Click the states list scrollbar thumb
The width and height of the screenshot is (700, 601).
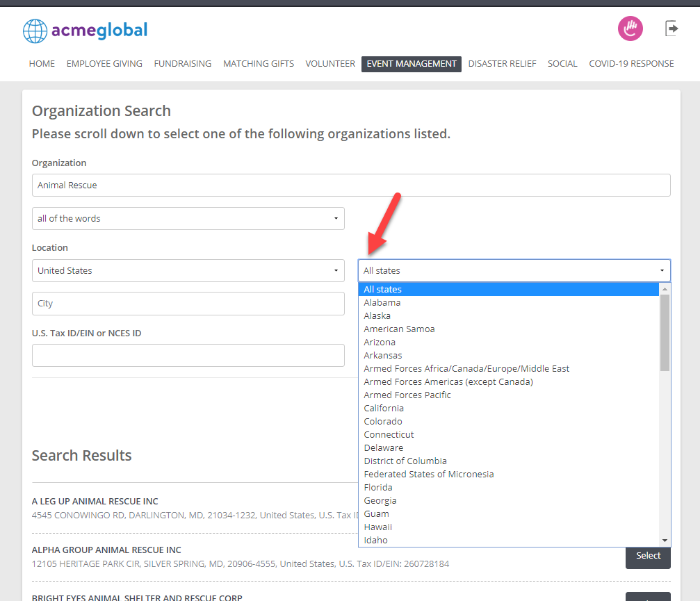665,333
